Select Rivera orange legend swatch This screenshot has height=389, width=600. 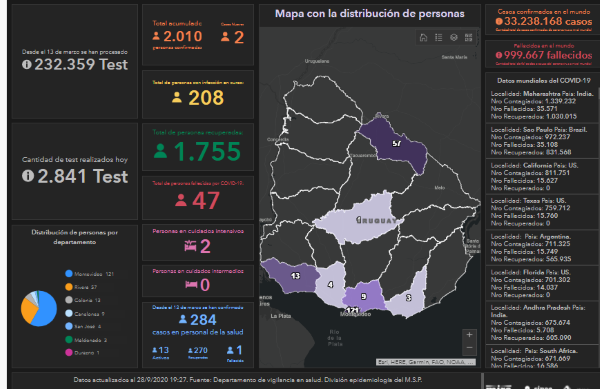click(69, 287)
